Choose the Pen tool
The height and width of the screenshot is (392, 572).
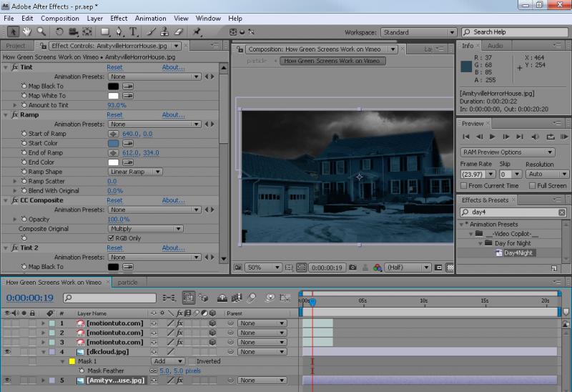coord(119,32)
